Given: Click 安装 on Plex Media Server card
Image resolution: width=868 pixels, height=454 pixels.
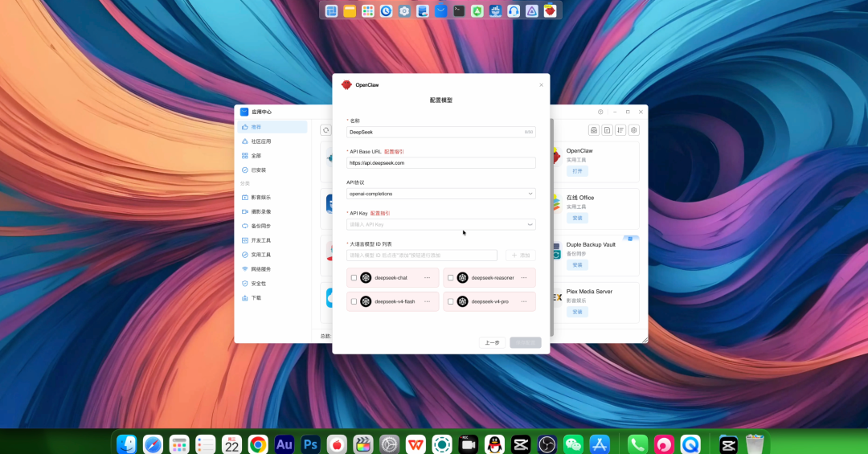Looking at the screenshot, I should pyautogui.click(x=577, y=313).
